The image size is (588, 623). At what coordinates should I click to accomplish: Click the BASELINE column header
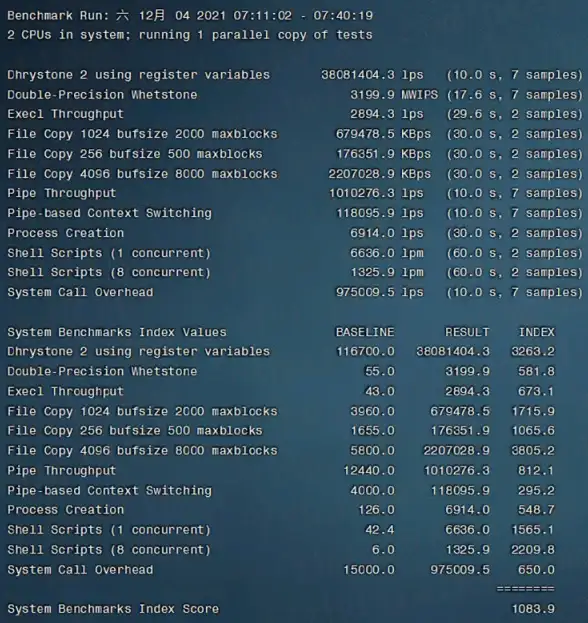coord(365,332)
